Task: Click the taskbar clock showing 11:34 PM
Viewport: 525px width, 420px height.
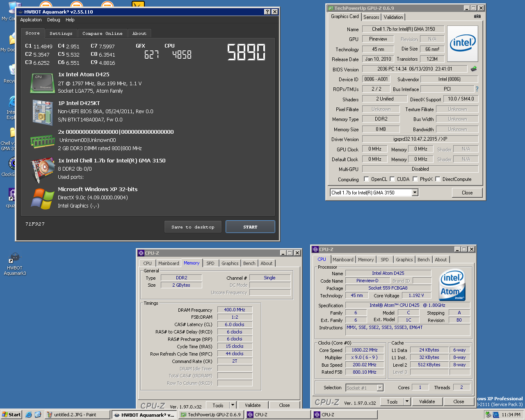Action: click(511, 415)
